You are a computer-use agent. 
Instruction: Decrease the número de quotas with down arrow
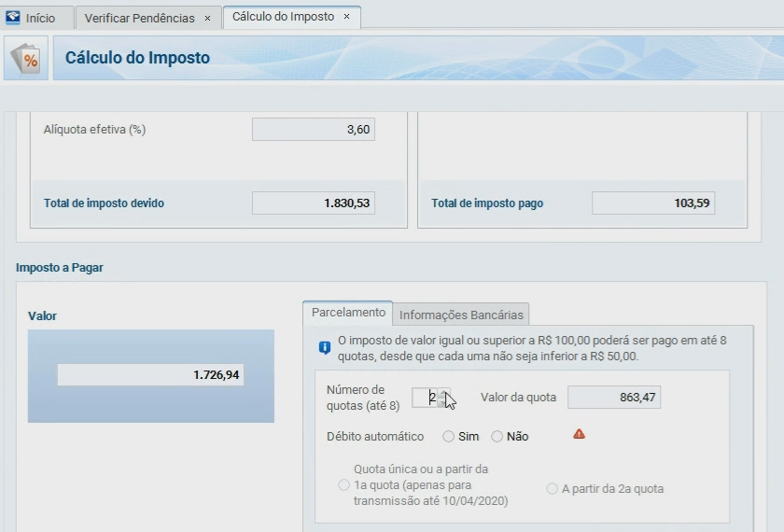tap(443, 402)
